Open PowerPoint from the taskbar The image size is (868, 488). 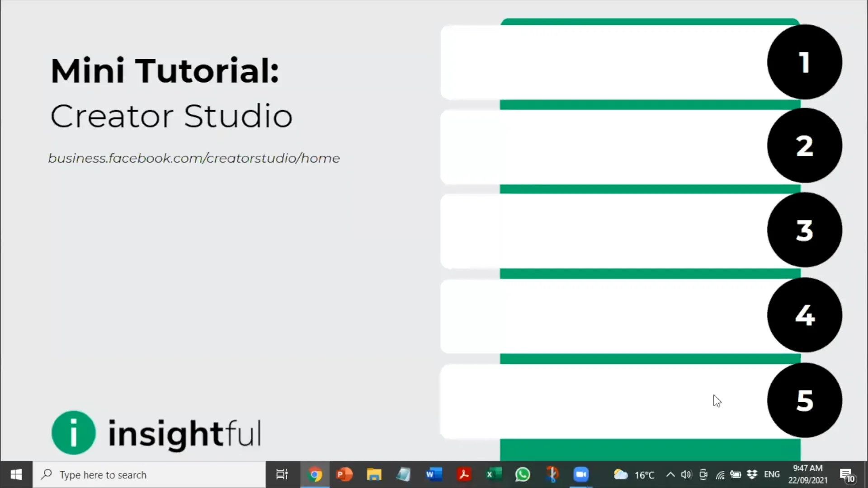click(x=344, y=474)
